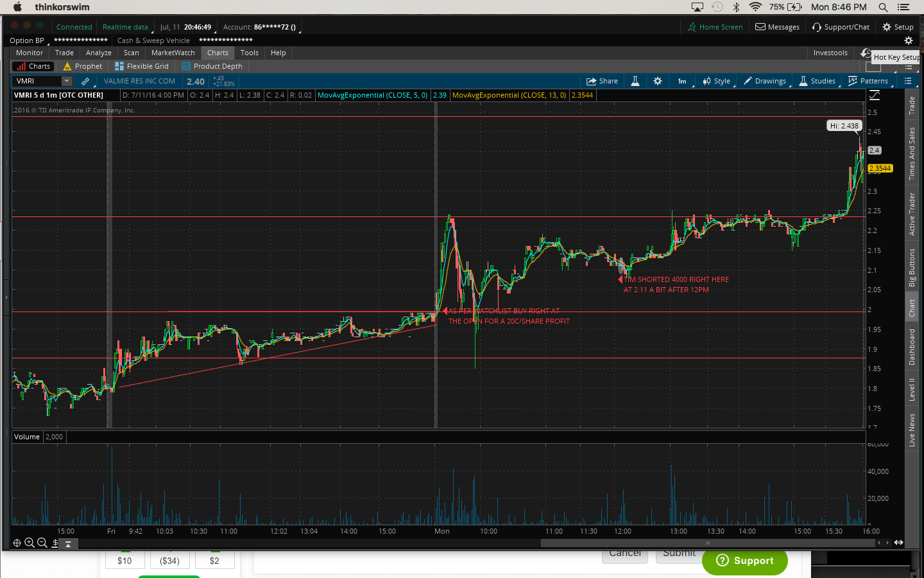Click the chart horizontal scrollbar

[708, 543]
